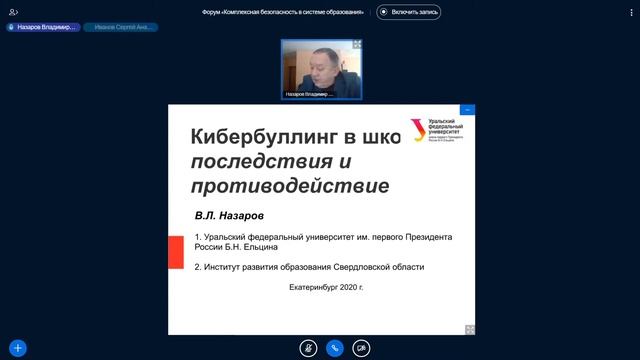The width and height of the screenshot is (640, 360).
Task: Start recording with Включить запись button
Action: pyautogui.click(x=409, y=12)
